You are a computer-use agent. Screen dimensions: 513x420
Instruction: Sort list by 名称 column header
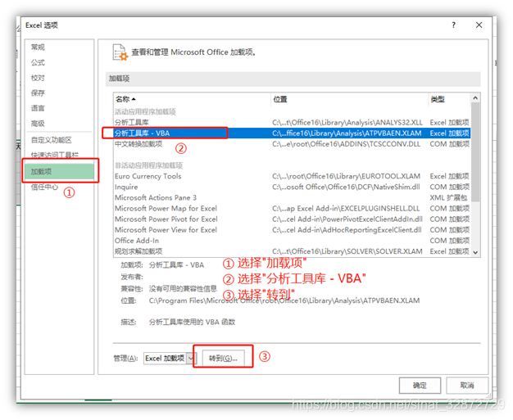point(192,99)
